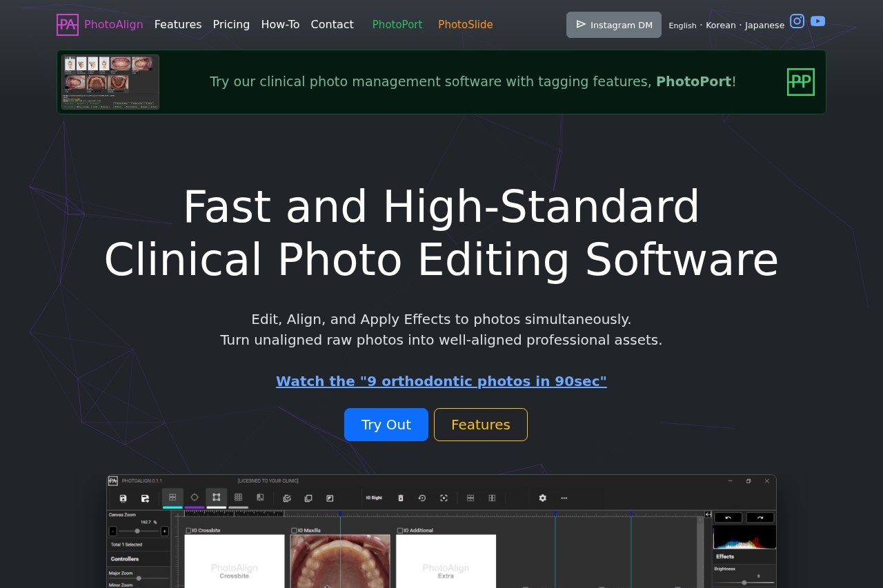This screenshot has height=588, width=883.
Task: Check the IO Maxilla checkbox
Action: pos(294,530)
